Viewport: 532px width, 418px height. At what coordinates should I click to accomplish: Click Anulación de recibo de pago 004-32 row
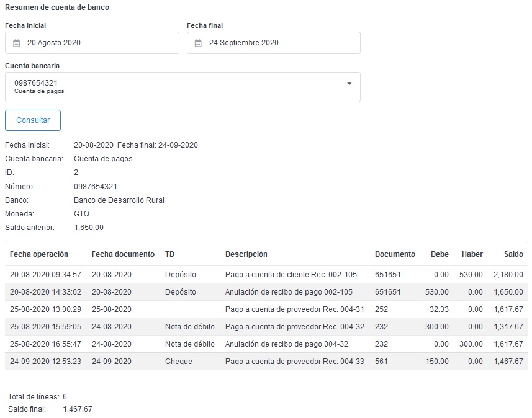point(288,344)
